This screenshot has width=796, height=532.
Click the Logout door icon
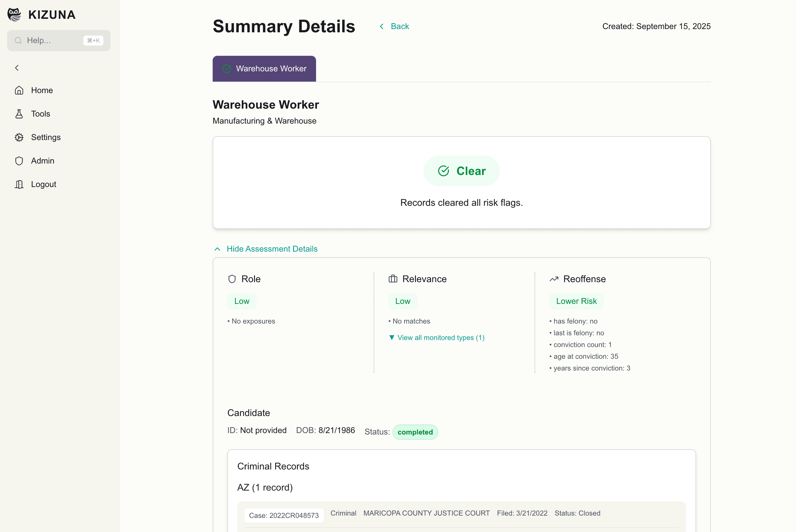(19, 184)
